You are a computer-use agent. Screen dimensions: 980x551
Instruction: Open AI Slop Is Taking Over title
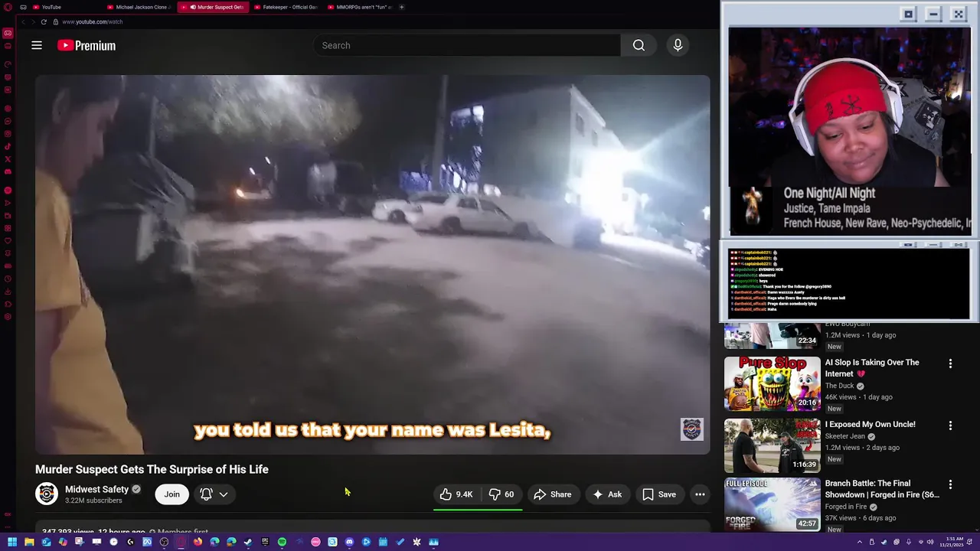pyautogui.click(x=872, y=368)
